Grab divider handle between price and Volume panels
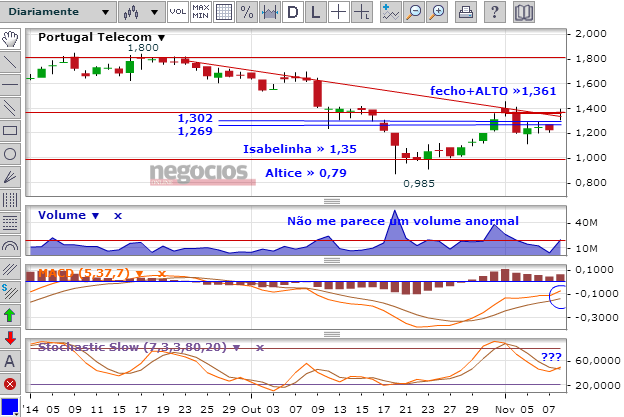Viewport: 624px width, 417px height. pos(332,201)
